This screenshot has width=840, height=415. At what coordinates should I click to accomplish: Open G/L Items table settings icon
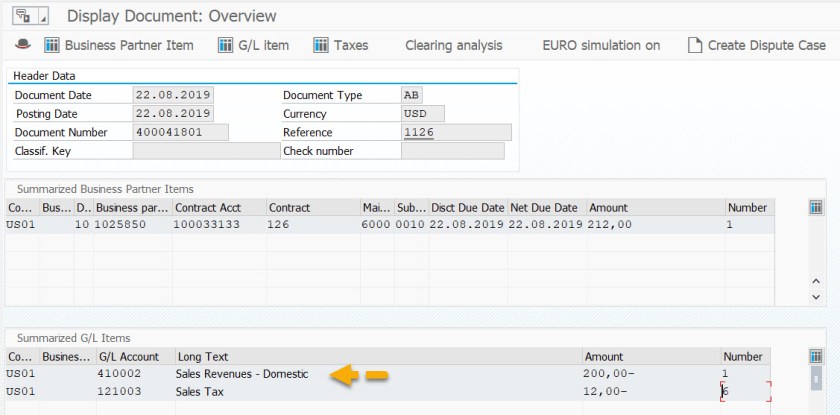pos(815,356)
